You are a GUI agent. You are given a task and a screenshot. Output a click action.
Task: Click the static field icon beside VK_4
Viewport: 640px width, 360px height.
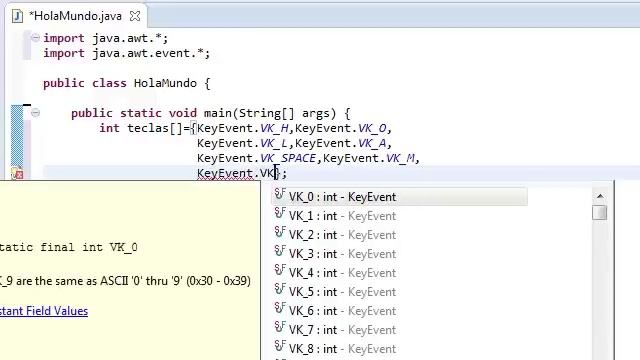pos(280,270)
